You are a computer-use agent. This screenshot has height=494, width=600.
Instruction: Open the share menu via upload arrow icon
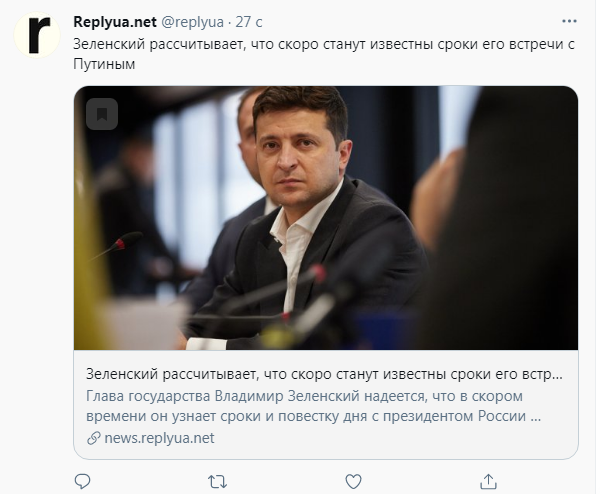point(488,481)
